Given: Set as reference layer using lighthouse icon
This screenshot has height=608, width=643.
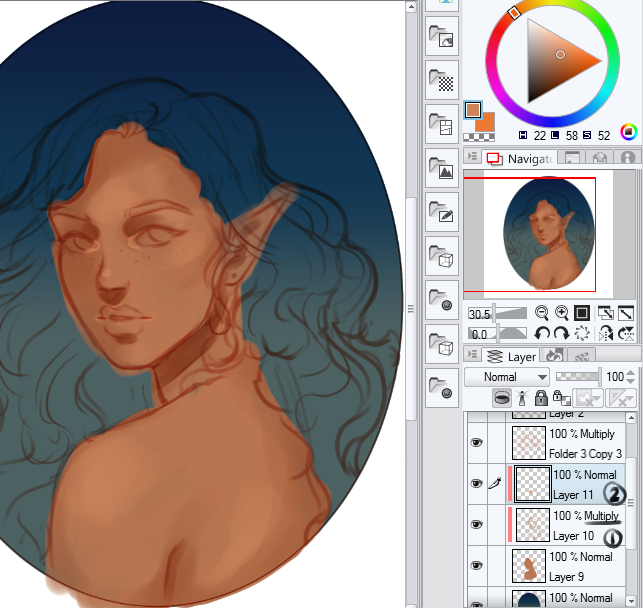Looking at the screenshot, I should (x=522, y=398).
